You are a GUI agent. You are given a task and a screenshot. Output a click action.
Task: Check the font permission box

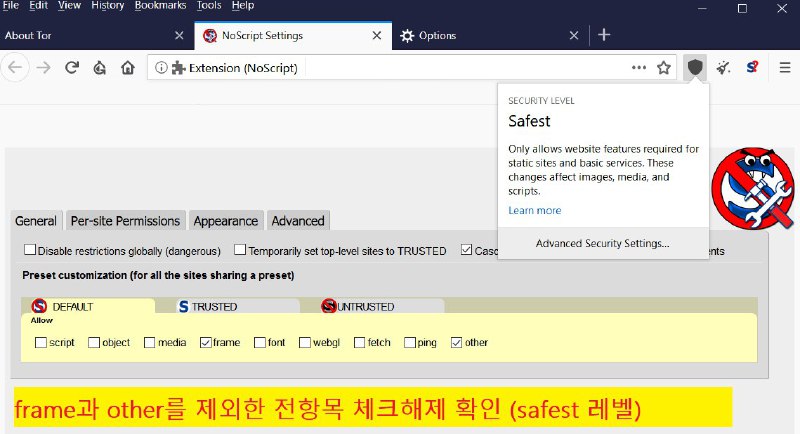coord(260,342)
